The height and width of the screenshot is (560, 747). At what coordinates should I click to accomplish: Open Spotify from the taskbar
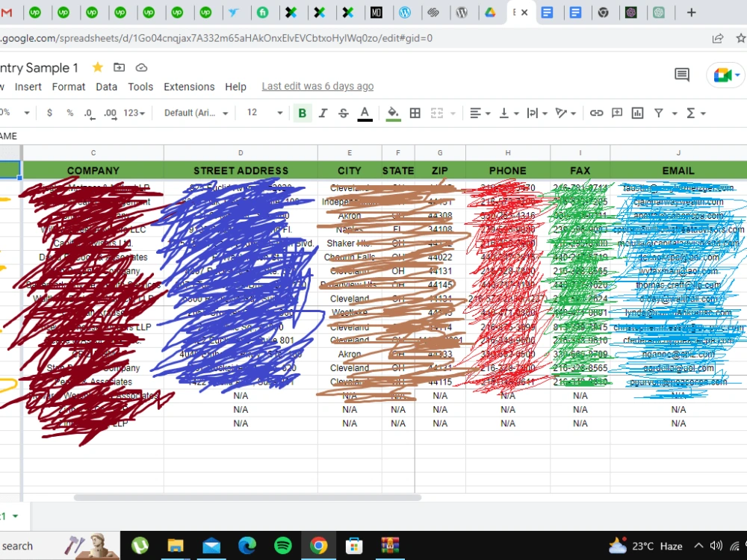tap(283, 545)
